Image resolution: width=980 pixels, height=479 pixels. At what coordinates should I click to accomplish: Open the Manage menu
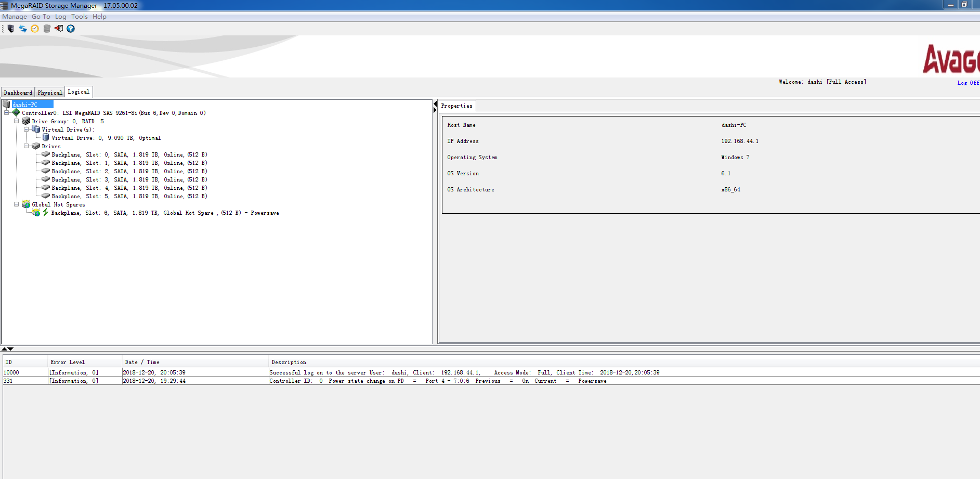point(15,17)
